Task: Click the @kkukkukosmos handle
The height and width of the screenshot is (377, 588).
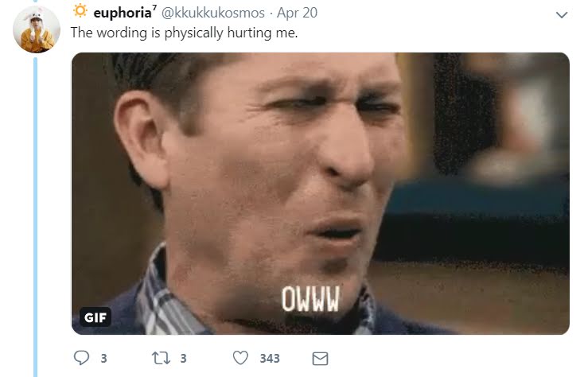Action: pyautogui.click(x=213, y=13)
